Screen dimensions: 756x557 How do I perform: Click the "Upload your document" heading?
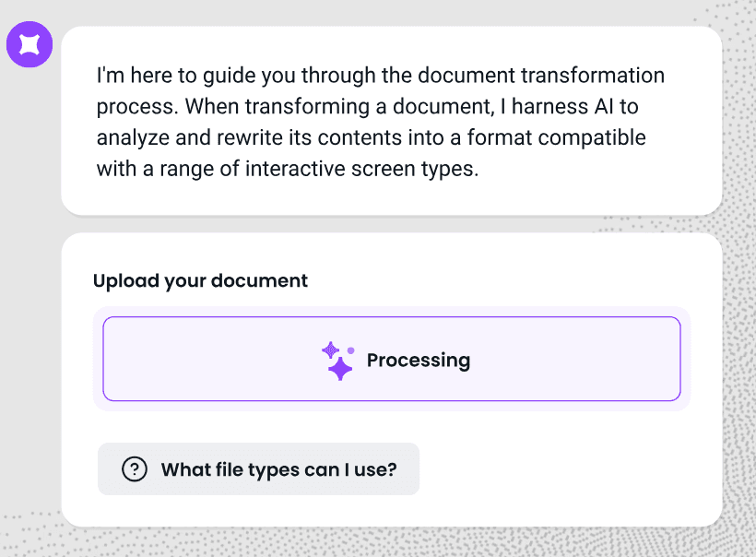(200, 280)
